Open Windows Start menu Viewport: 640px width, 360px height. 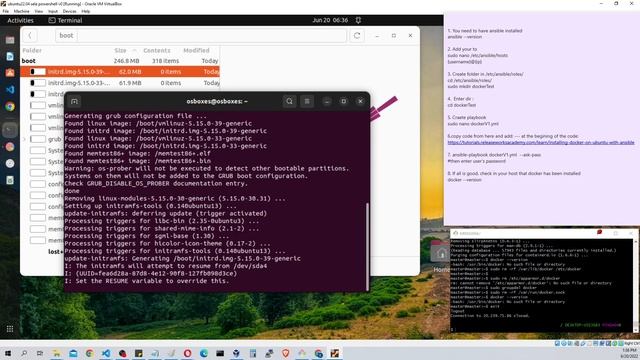[x=7, y=353]
